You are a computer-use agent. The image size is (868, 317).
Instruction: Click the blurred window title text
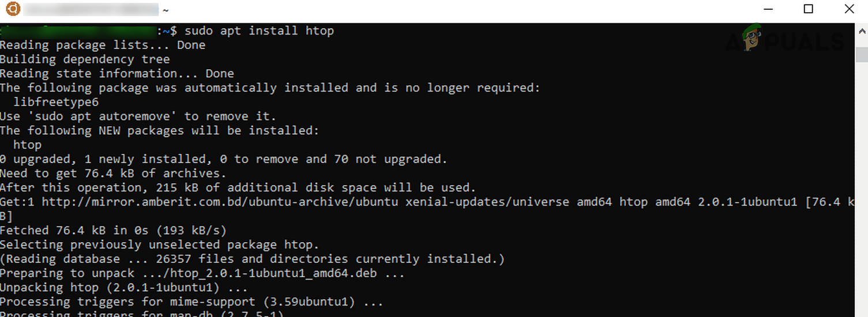(x=91, y=10)
